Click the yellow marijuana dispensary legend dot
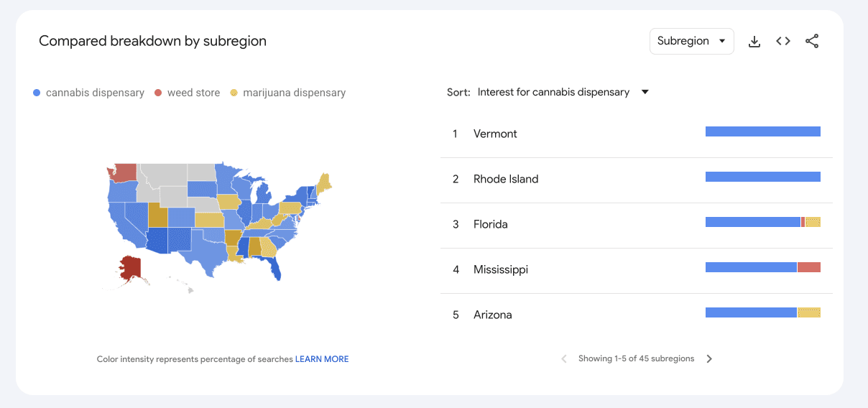This screenshot has width=868, height=408. point(234,93)
